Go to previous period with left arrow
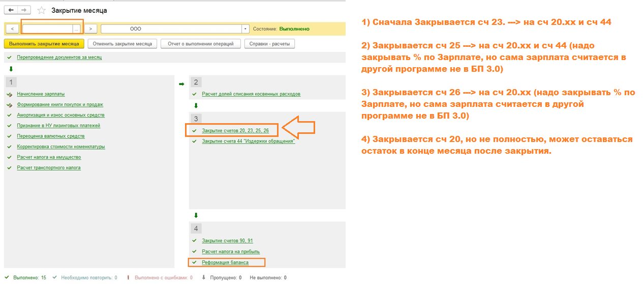 (x=12, y=29)
